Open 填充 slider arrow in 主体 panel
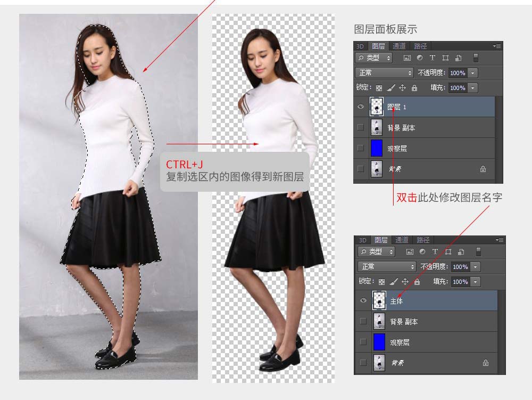Image resolution: width=532 pixels, height=400 pixels. (476, 282)
